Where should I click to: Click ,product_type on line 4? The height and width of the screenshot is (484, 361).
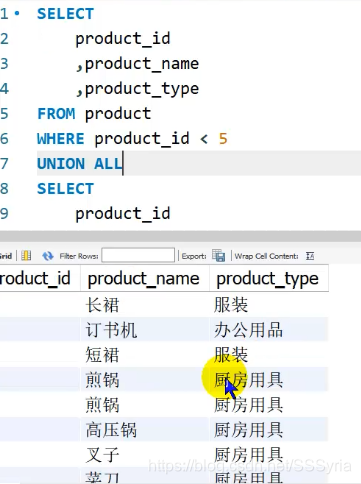(137, 89)
